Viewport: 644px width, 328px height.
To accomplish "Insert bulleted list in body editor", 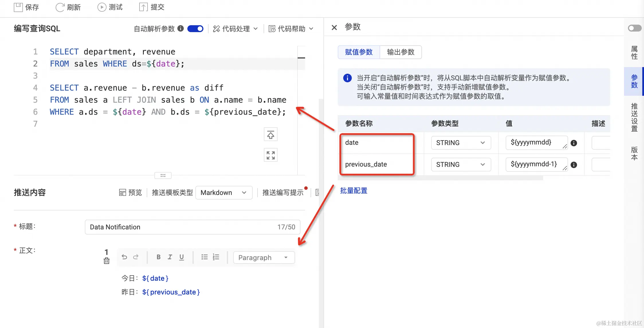I will point(204,257).
